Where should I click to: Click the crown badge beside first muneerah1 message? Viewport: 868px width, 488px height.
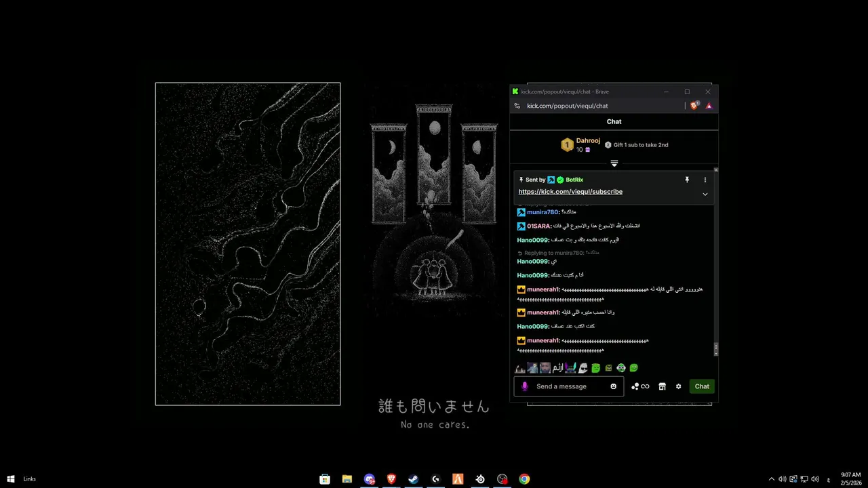pos(521,289)
